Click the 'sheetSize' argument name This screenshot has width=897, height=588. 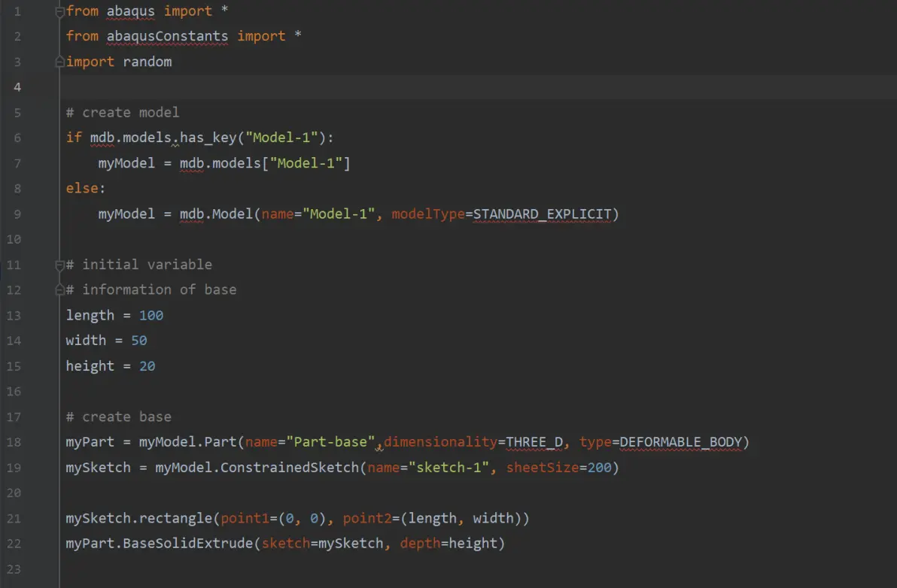[x=543, y=468]
